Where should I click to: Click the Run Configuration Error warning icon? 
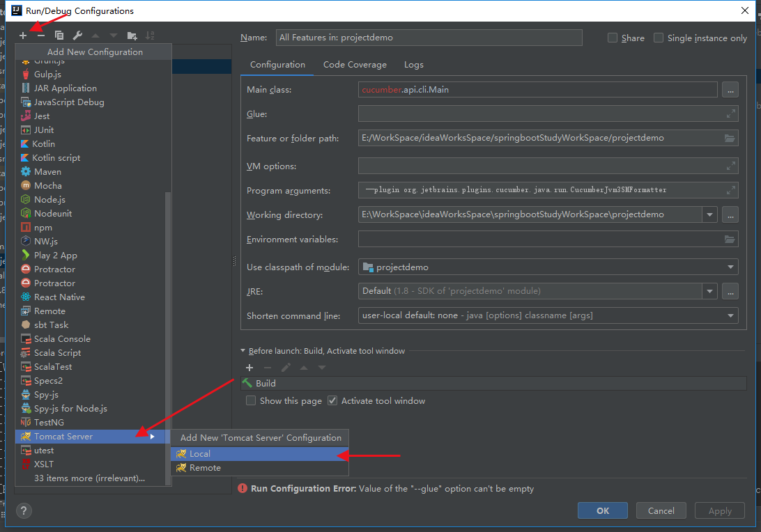point(243,488)
